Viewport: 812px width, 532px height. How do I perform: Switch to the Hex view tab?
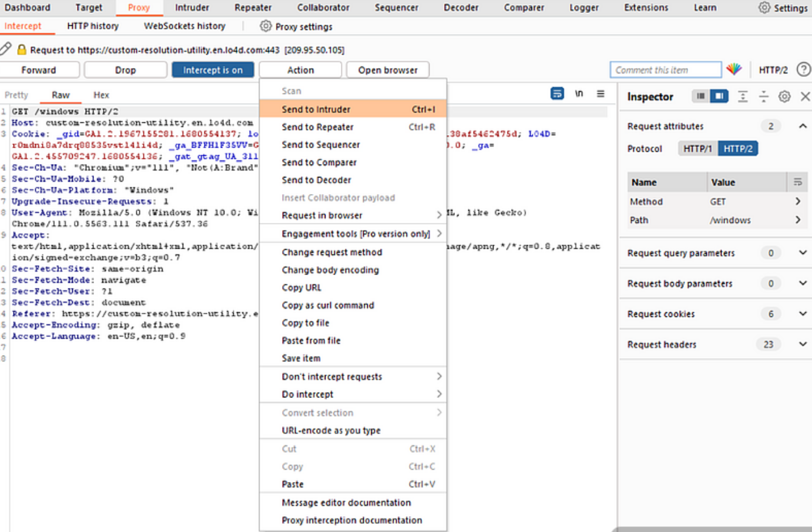click(x=101, y=95)
